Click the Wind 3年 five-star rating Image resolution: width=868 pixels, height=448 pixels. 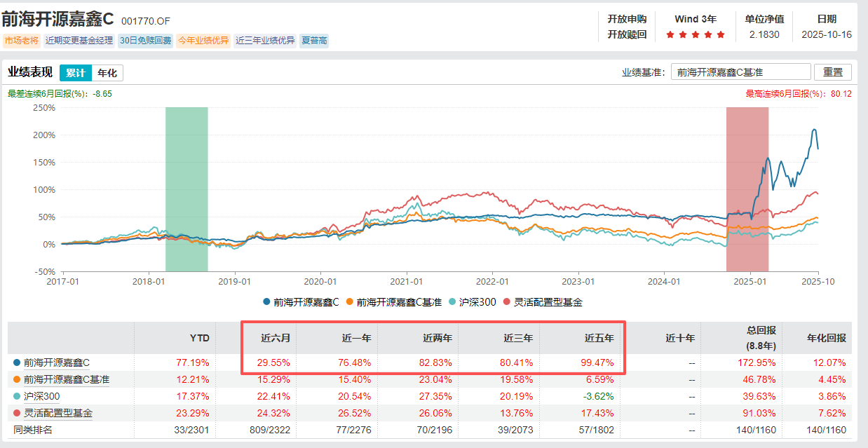pyautogui.click(x=695, y=34)
